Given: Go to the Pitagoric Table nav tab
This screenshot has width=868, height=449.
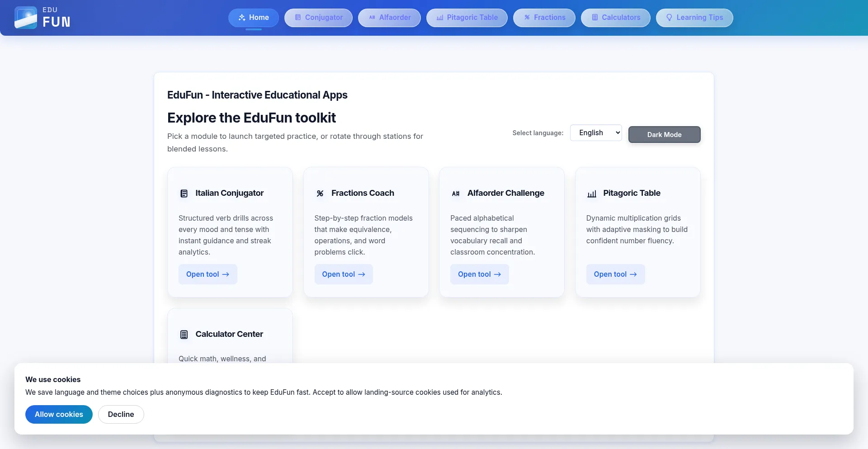Looking at the screenshot, I should [x=467, y=18].
